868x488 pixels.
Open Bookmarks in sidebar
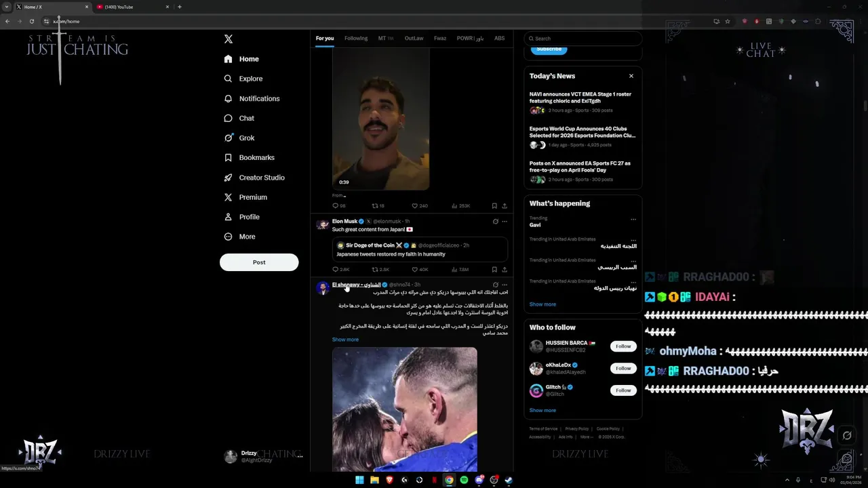pos(249,157)
